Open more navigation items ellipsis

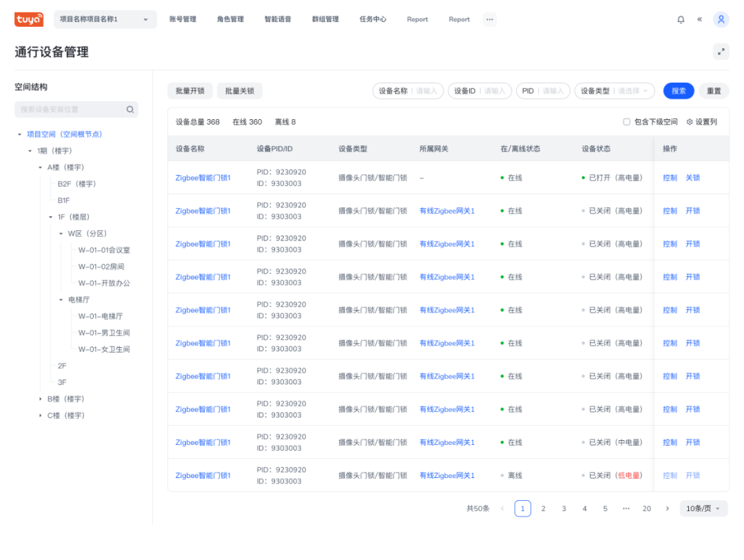coord(490,19)
